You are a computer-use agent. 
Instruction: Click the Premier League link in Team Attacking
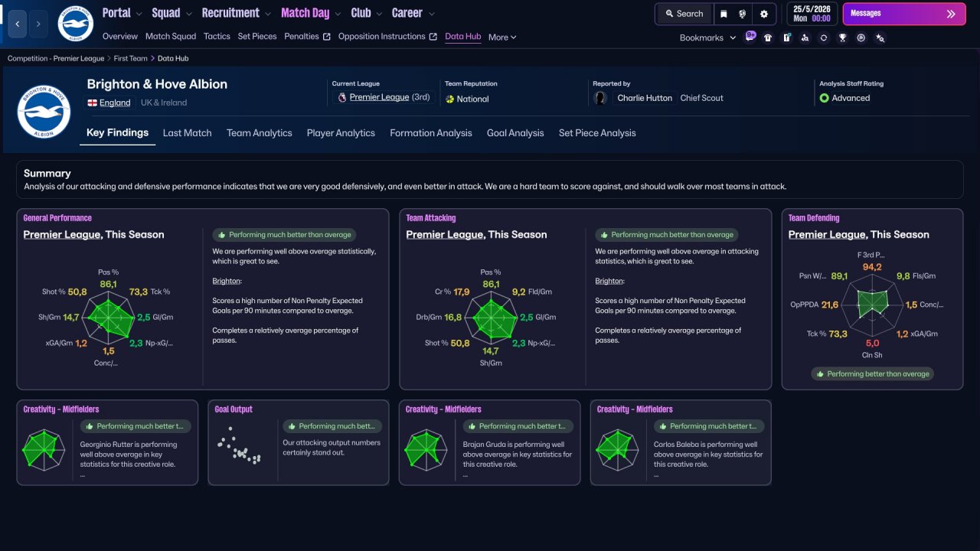click(445, 235)
